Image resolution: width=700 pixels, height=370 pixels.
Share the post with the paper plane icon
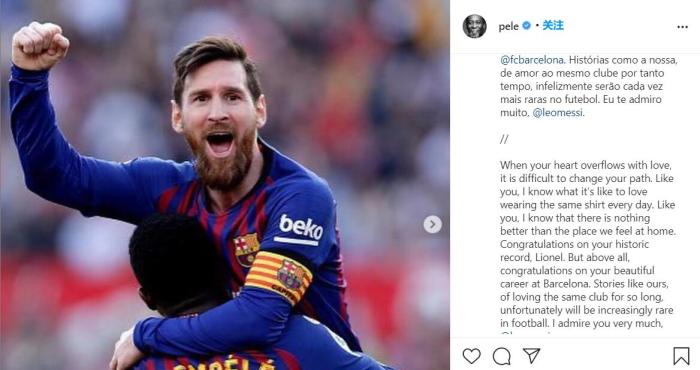pyautogui.click(x=532, y=356)
